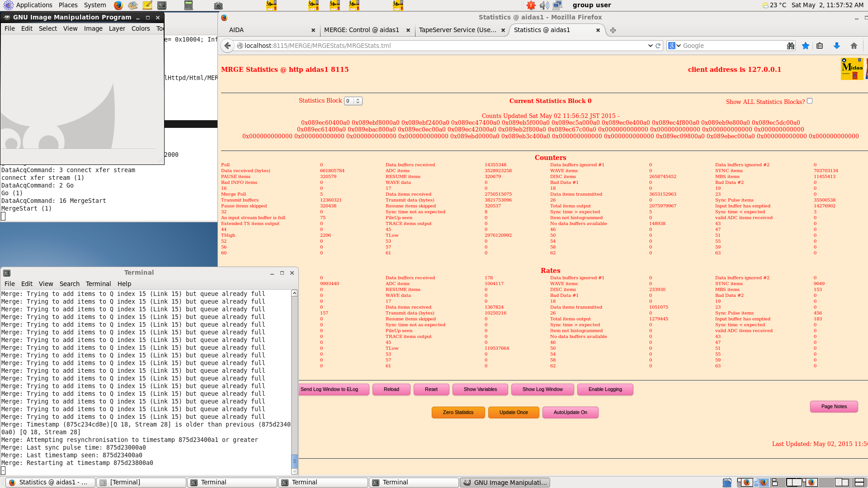Click the Midas logo image
Viewport: 868px width, 488px height.
(x=852, y=69)
